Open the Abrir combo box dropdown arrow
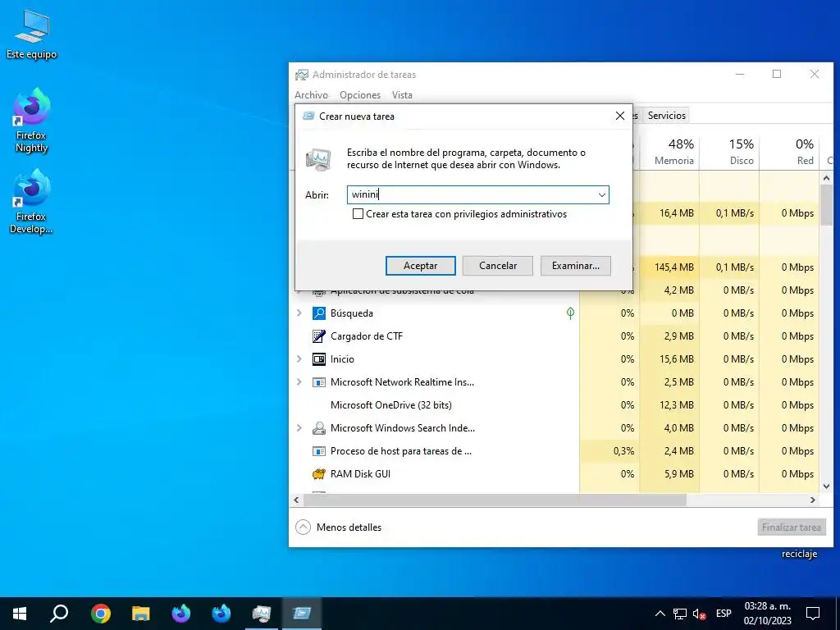Screen dimensions: 840x630 point(601,195)
